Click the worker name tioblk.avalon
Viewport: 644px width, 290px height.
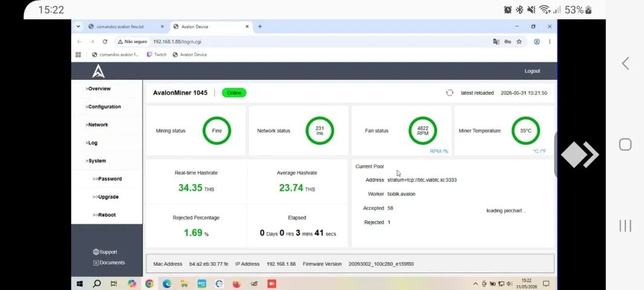pos(401,194)
